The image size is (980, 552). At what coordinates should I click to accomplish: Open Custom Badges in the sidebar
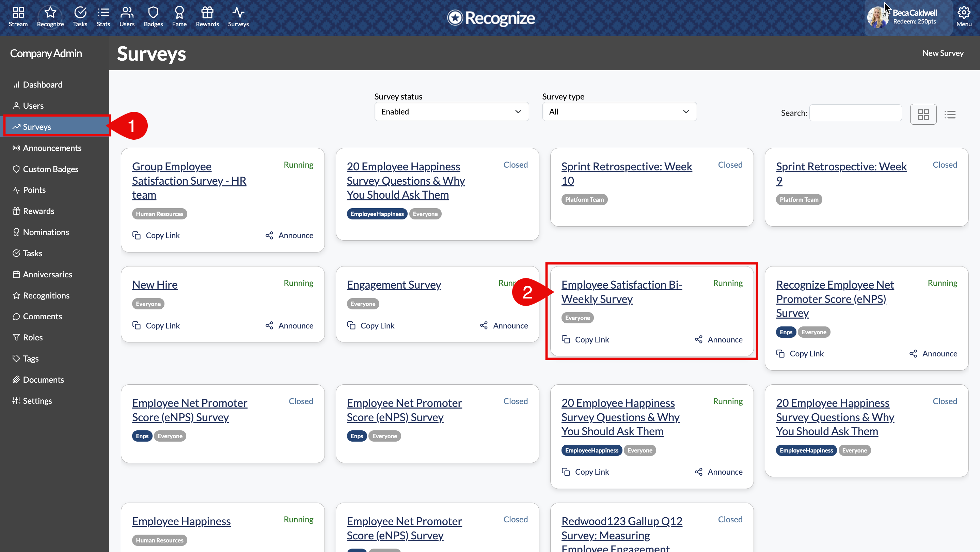point(51,169)
